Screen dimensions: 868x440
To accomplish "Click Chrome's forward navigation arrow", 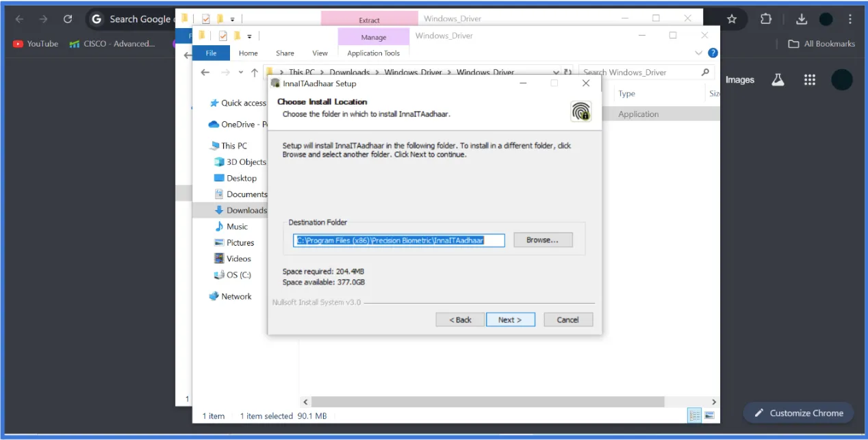I will pyautogui.click(x=43, y=19).
